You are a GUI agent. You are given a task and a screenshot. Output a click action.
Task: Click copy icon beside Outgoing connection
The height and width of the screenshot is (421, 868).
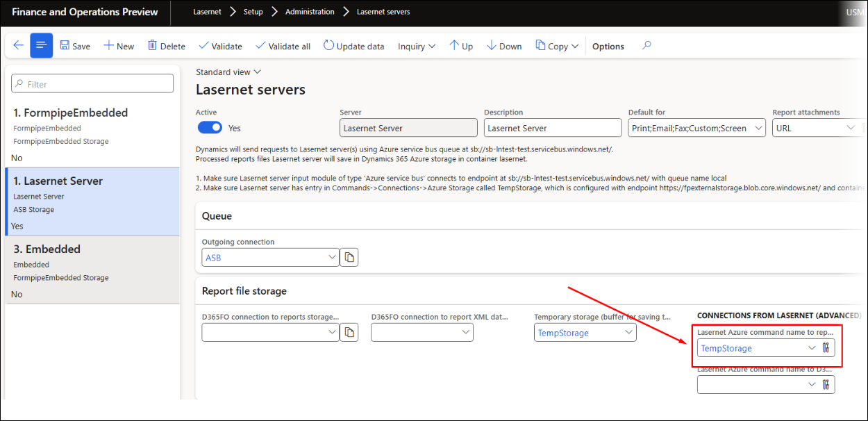pos(350,258)
